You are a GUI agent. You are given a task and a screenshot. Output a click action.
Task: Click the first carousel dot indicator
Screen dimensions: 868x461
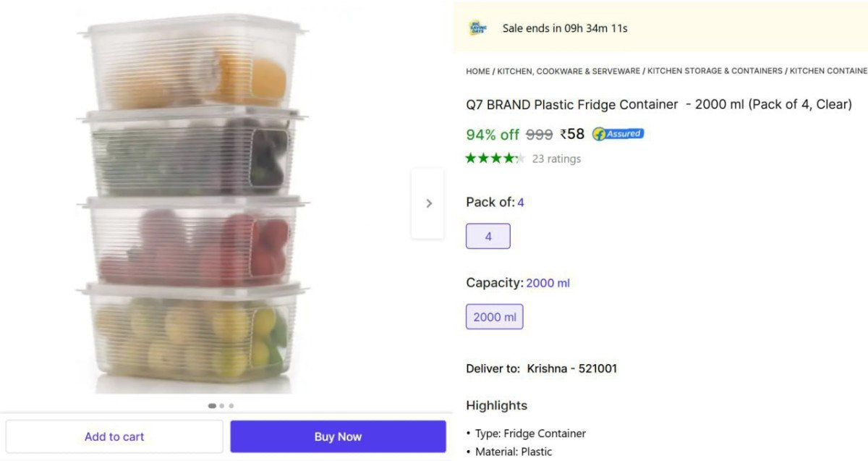212,406
